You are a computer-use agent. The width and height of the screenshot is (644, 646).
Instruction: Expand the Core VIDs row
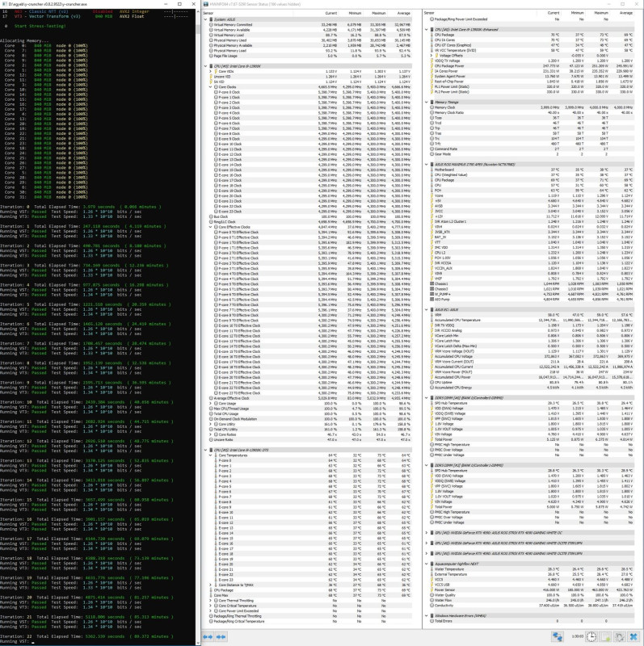click(210, 71)
